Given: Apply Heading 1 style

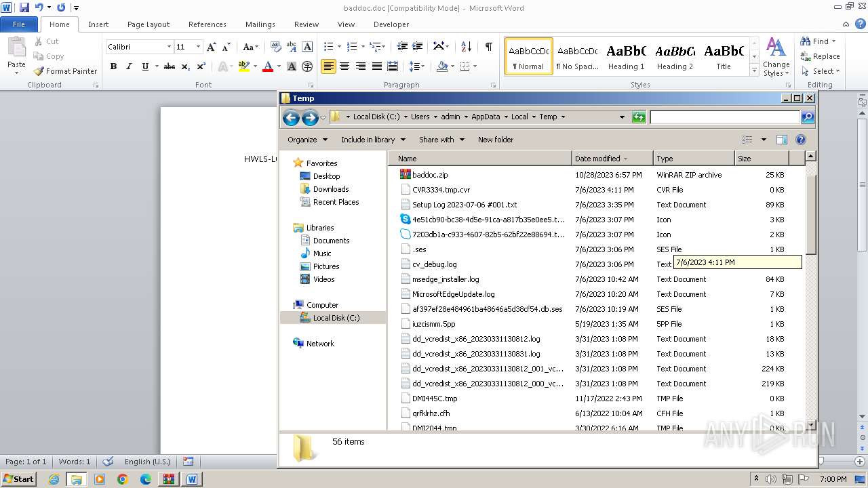Looking at the screenshot, I should [626, 57].
